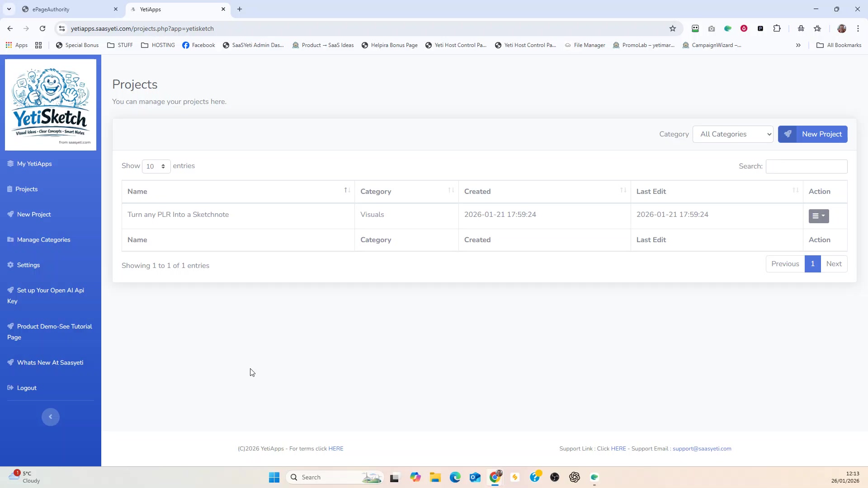868x488 pixels.
Task: Sort table by Name column arrows
Action: [x=347, y=190]
